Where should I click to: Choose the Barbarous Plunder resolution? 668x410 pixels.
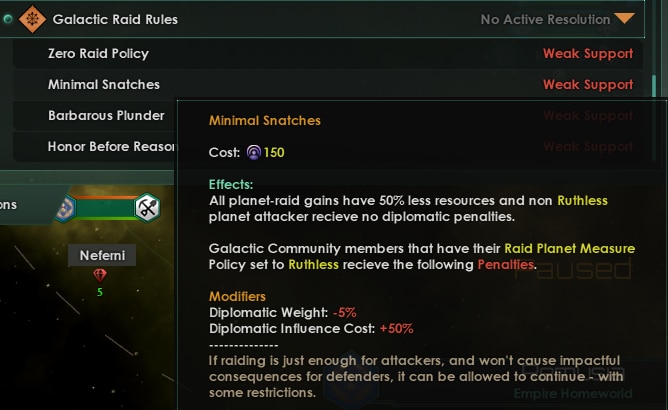[x=107, y=116]
